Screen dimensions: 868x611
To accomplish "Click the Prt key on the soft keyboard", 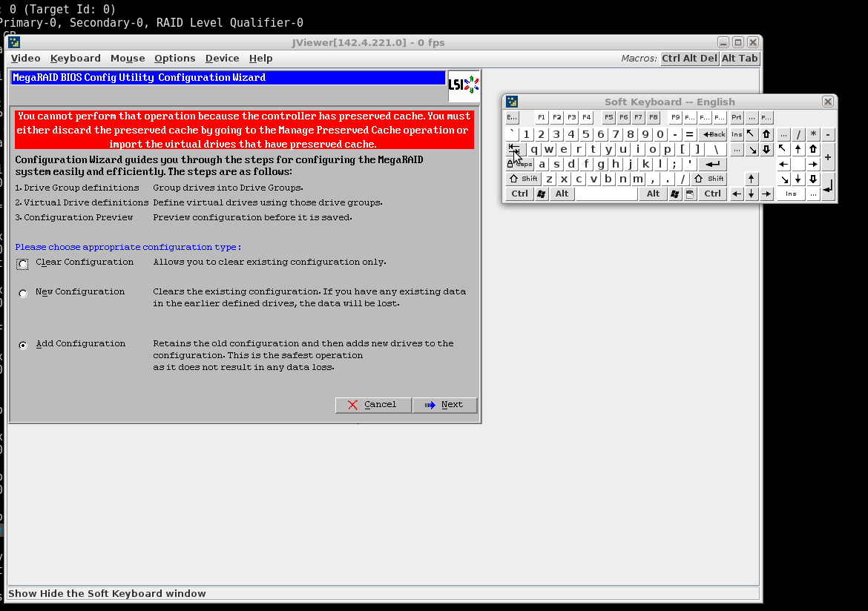I will (736, 117).
